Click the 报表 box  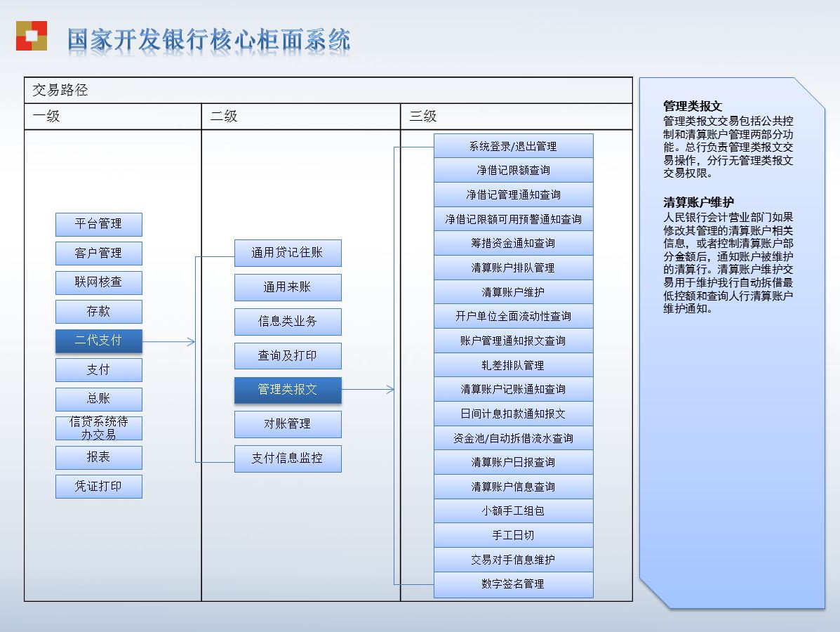pos(98,457)
